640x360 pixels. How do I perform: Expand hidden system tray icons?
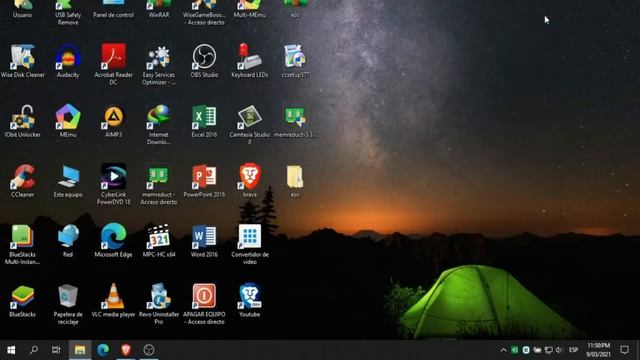click(503, 350)
